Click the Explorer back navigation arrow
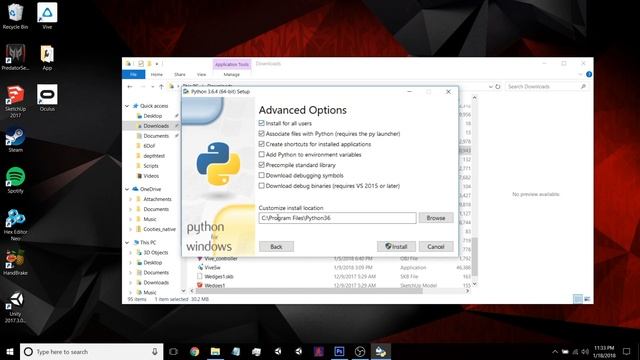The width and height of the screenshot is (640, 360). (x=130, y=87)
